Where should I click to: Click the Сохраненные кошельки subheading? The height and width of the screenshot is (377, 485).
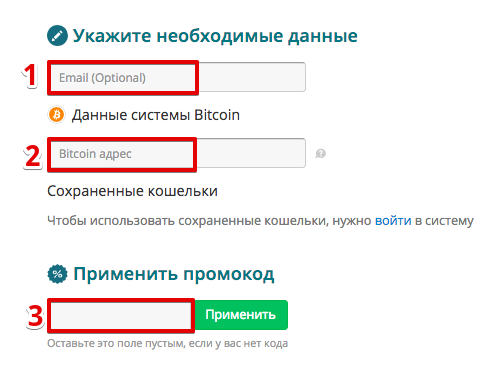(132, 191)
